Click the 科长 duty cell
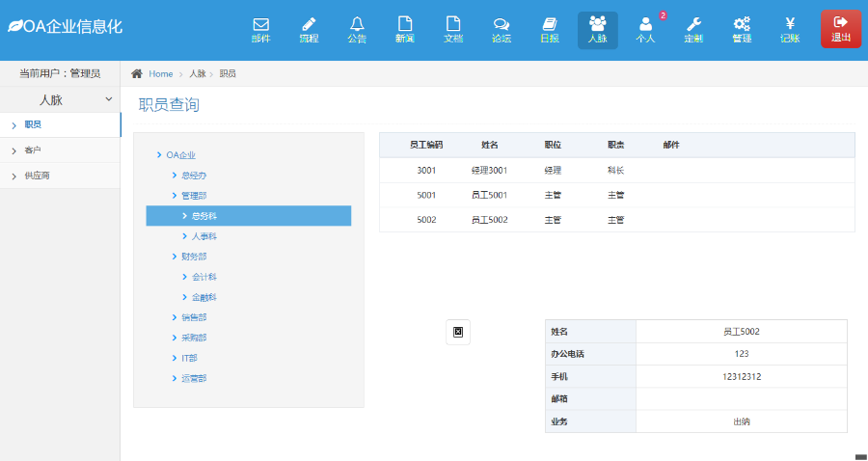 (615, 171)
